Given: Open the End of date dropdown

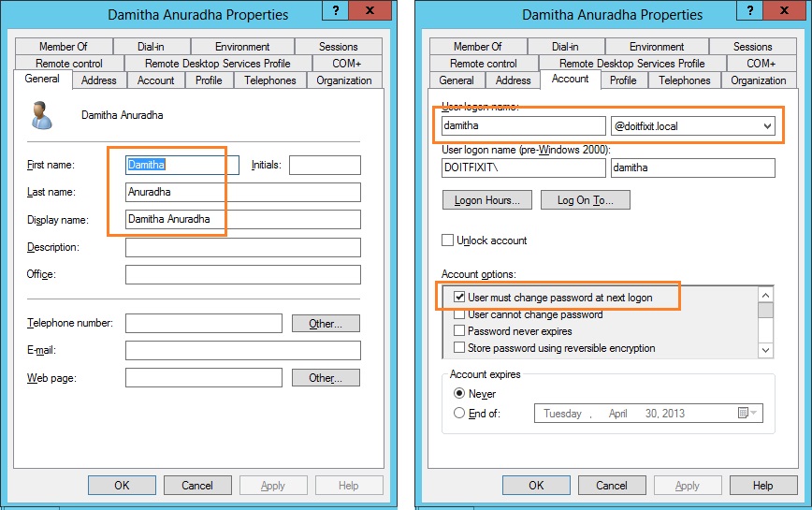Looking at the screenshot, I should (x=753, y=413).
